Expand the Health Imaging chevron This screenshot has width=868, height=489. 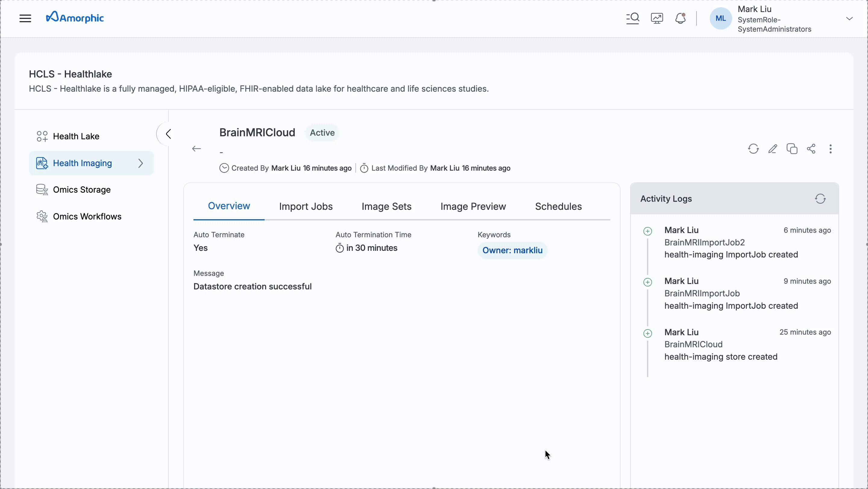tap(140, 163)
